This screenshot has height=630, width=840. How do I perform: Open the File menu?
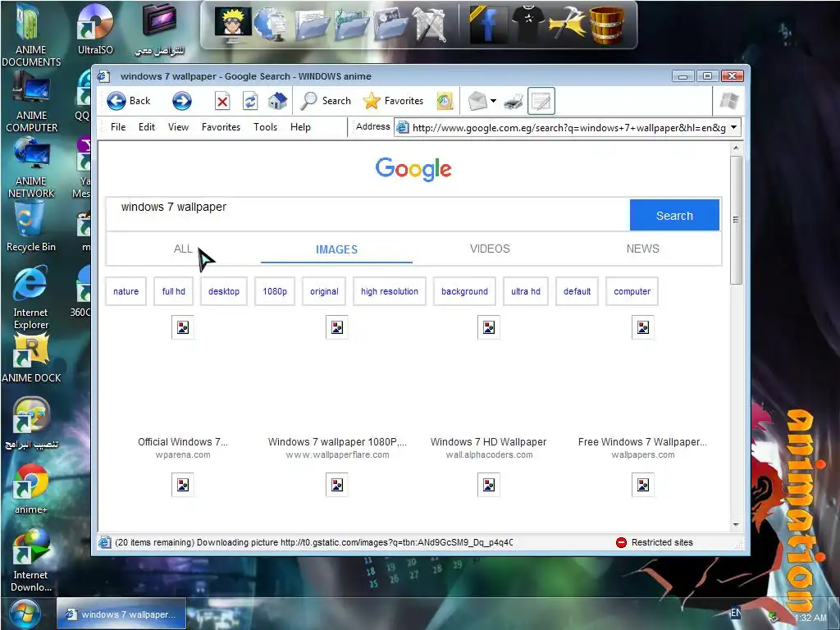point(118,127)
